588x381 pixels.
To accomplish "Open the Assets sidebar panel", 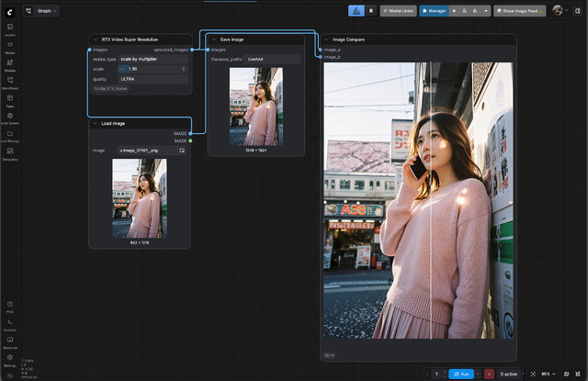I will point(10,28).
